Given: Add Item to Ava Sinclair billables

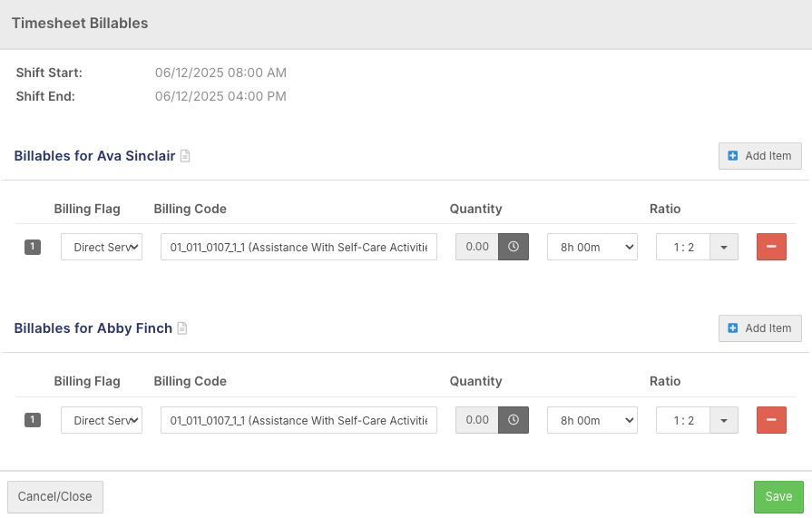Looking at the screenshot, I should [759, 156].
